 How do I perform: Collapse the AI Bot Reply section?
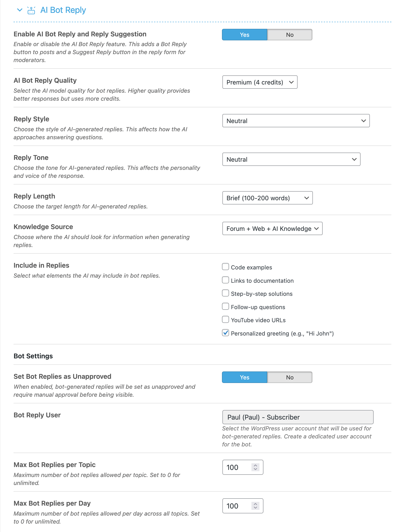tap(20, 10)
